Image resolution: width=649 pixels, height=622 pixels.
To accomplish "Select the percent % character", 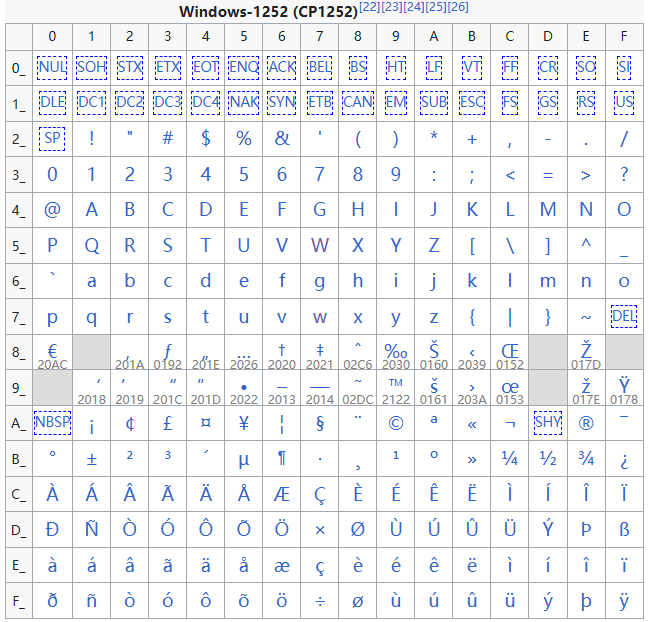I will click(x=244, y=139).
